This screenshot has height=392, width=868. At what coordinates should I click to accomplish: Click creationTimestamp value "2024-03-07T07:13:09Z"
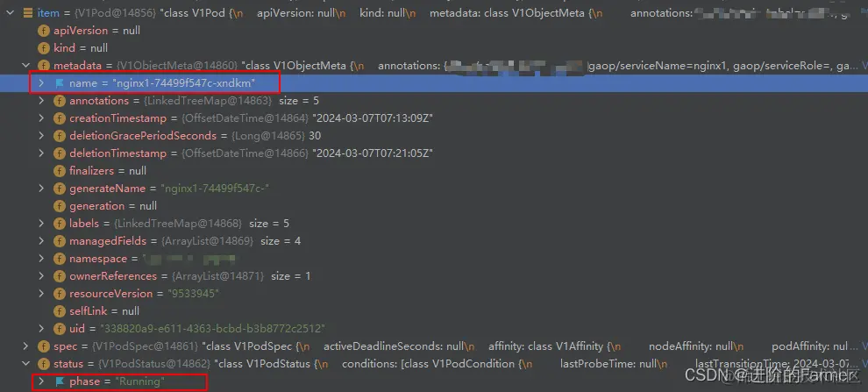click(373, 118)
